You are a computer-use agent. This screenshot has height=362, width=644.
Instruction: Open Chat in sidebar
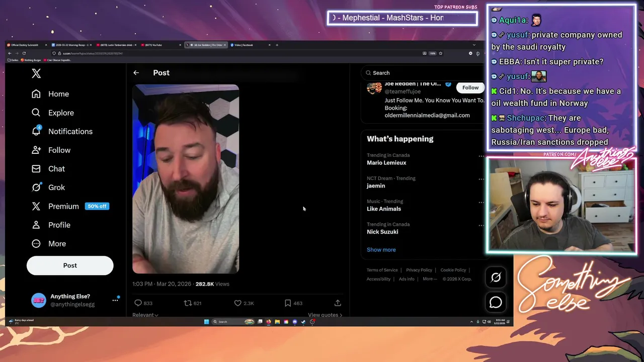click(x=48, y=168)
